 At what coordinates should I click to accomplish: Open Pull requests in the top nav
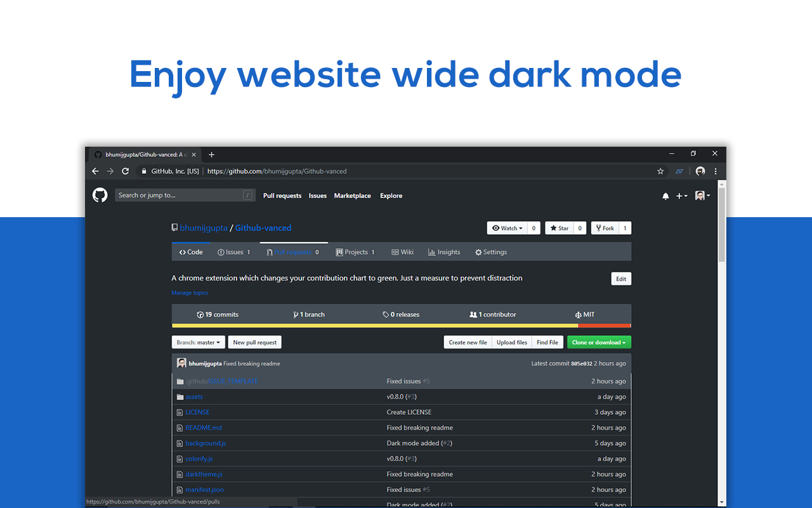pyautogui.click(x=282, y=196)
